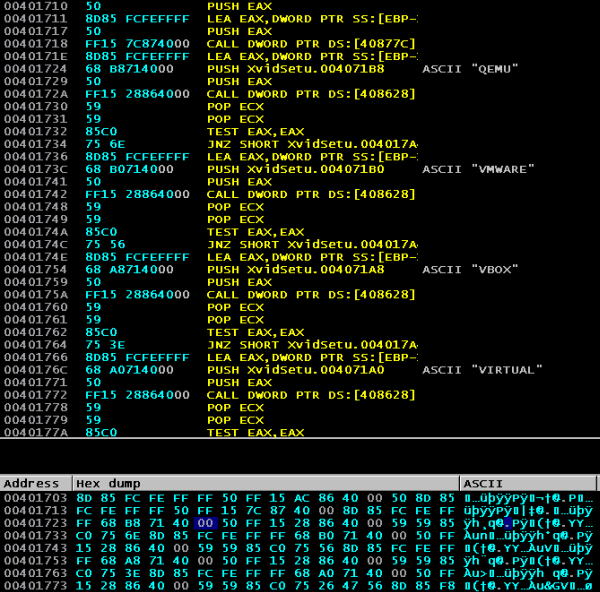600x592 pixels.
Task: Select hex dump row at address 00401733
Action: [x=298, y=535]
